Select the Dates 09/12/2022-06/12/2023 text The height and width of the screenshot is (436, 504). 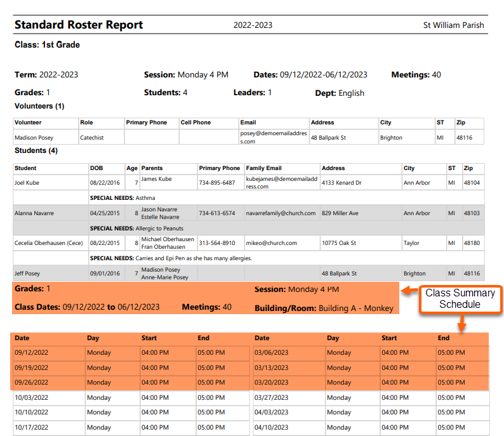coord(310,75)
